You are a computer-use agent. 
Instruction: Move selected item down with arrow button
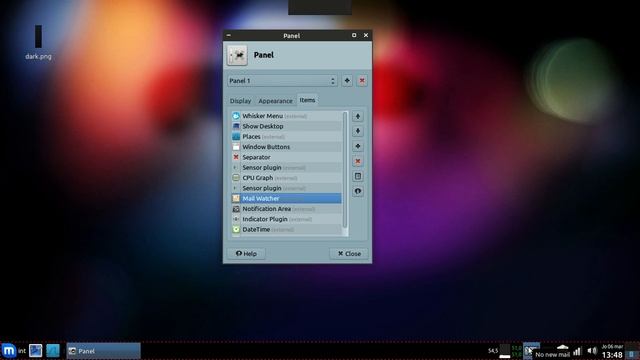pos(358,131)
